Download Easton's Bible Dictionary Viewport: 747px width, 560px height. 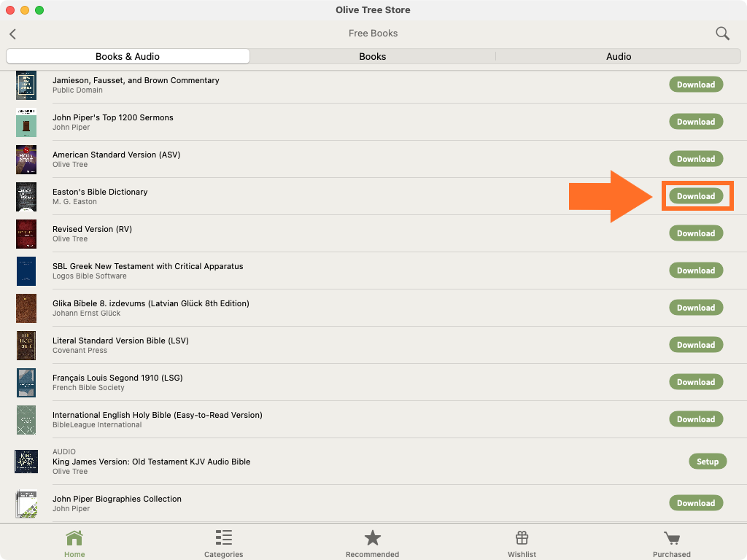pos(696,196)
